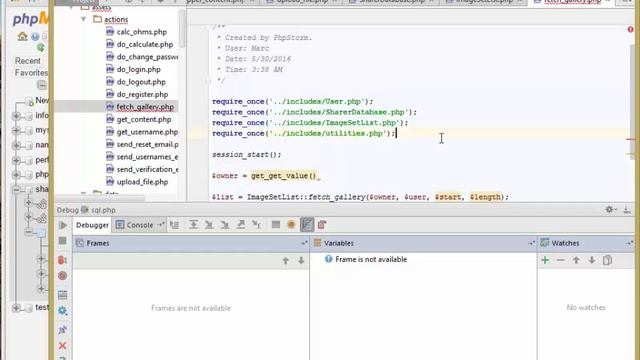Screen dimensions: 640x360
Task: Expand 'test' database in phpMyAdmin tree
Action: click(x=16, y=308)
